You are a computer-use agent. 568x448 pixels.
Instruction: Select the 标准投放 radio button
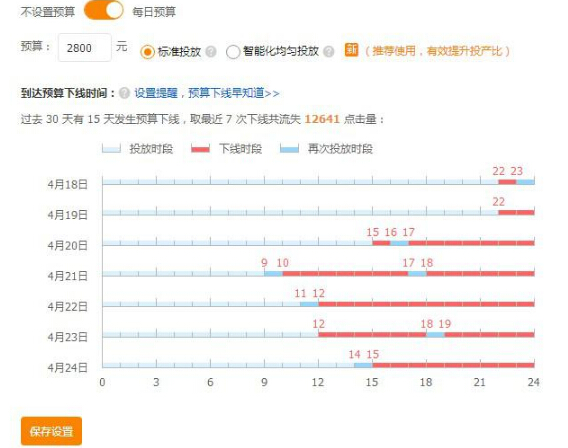[x=147, y=52]
